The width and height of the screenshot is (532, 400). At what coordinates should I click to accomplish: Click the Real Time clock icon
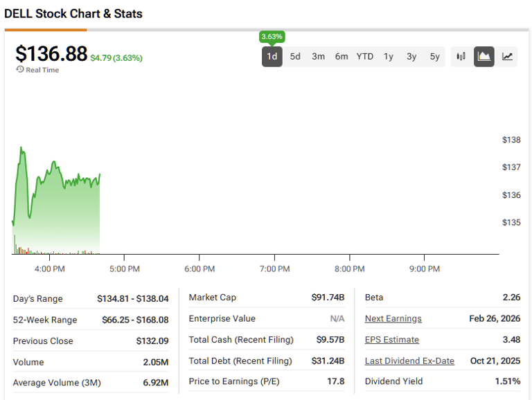coord(20,70)
